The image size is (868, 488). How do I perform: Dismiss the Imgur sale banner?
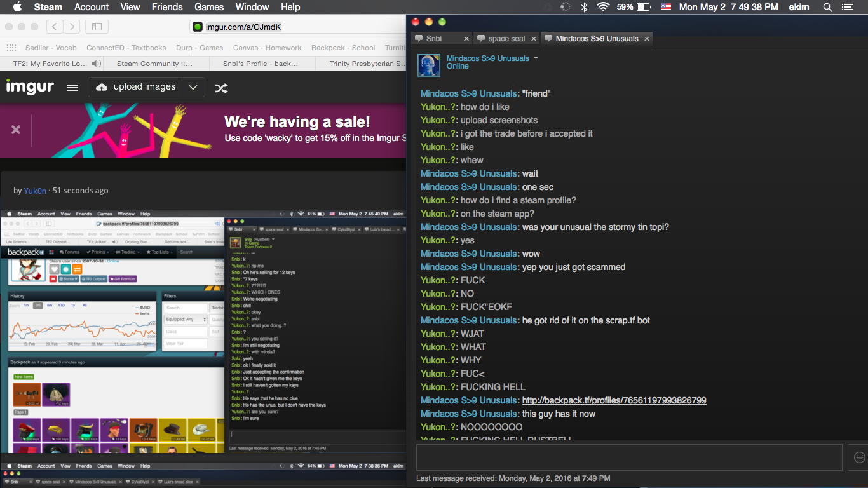[x=16, y=130]
